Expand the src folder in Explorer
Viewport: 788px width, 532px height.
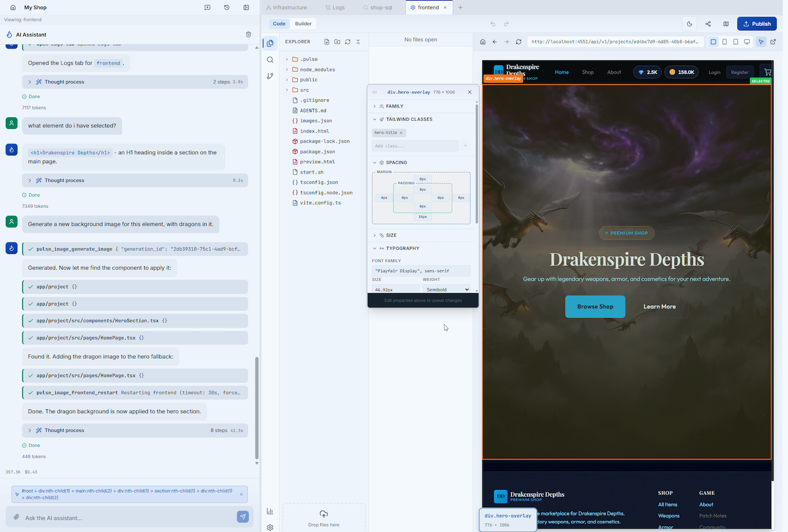point(304,90)
